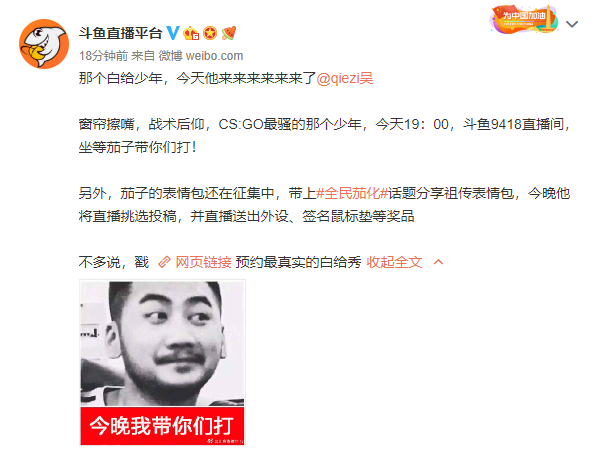Open the #全民茄化# hashtag topic

click(x=352, y=193)
